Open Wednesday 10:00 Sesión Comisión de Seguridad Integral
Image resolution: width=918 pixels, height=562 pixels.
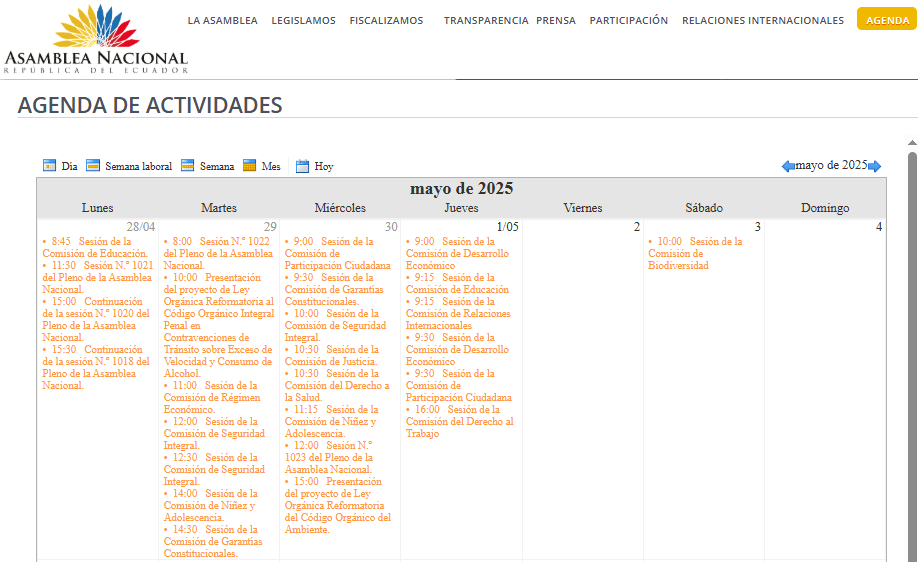click(335, 325)
